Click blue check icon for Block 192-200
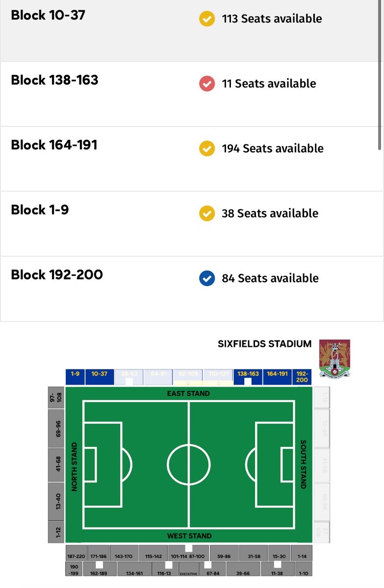384x588 pixels. pyautogui.click(x=206, y=278)
